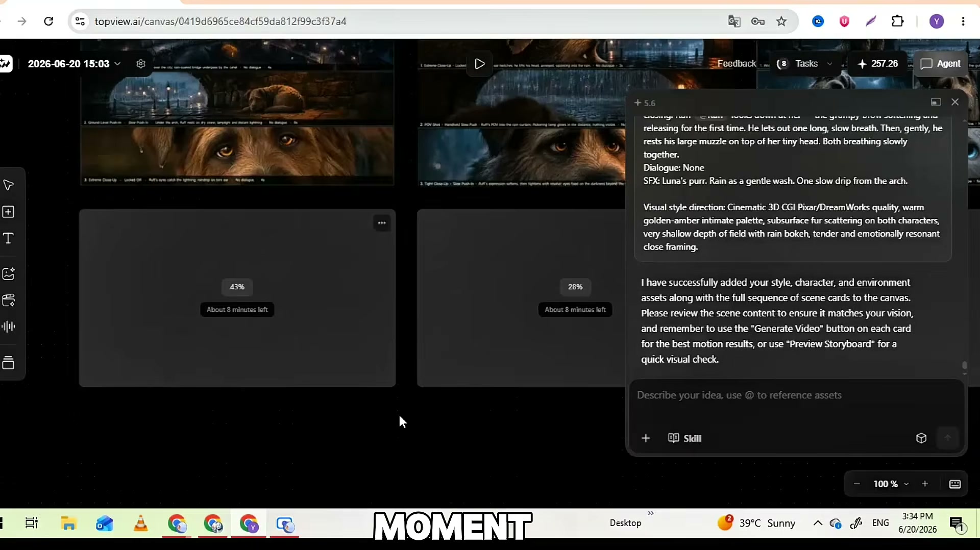Open the 3:34 PM clock calendar
Viewport: 980px width, 550px height.
tap(918, 523)
